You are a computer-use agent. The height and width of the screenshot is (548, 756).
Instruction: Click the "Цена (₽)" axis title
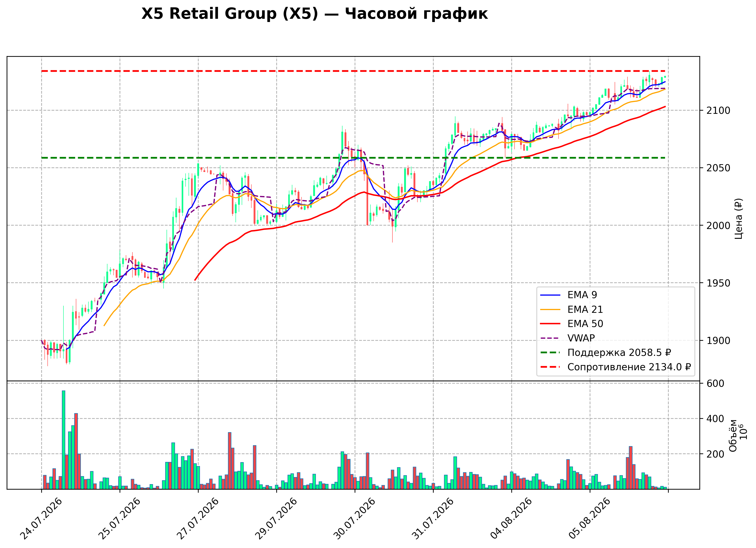click(738, 219)
